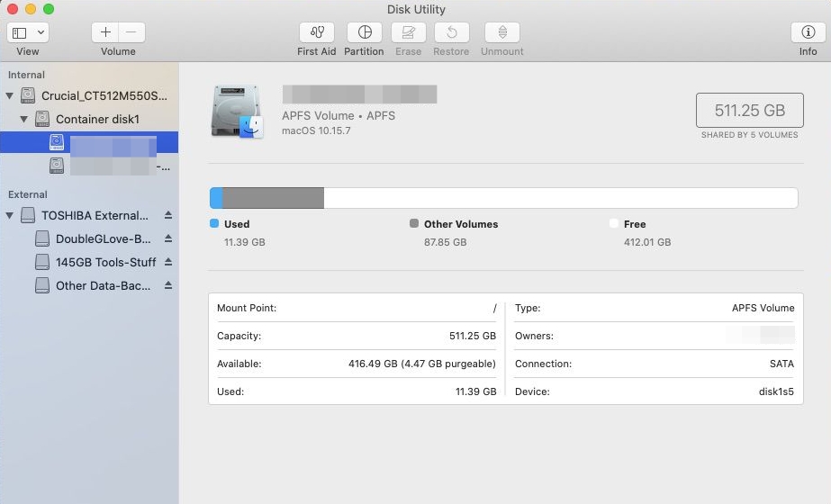Select TOSHIBA External drive in sidebar
Image resolution: width=831 pixels, height=504 pixels.
coord(89,216)
